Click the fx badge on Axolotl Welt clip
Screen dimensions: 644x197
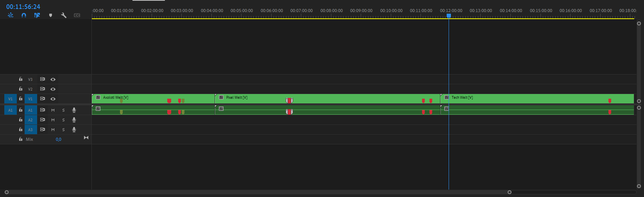[98, 97]
